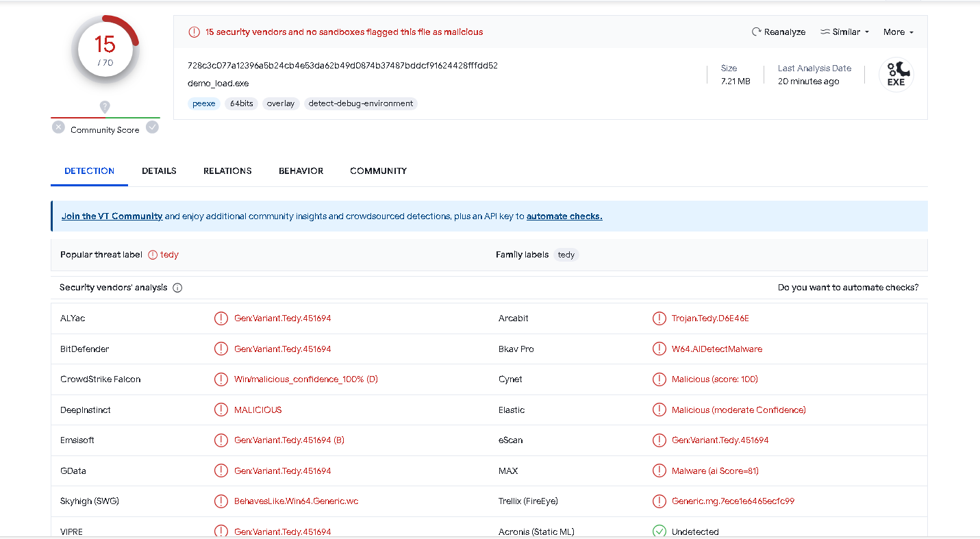Click the Win/malicious_confidence_100% (D) result
The height and width of the screenshot is (539, 980).
tap(305, 379)
